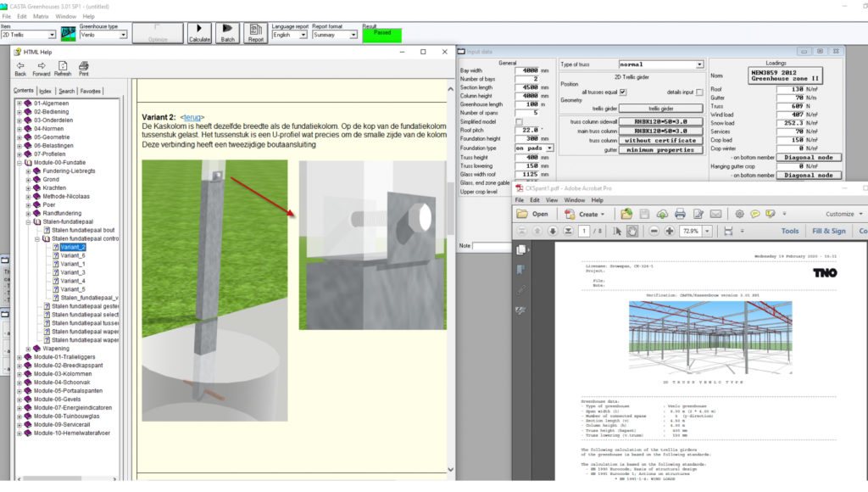Open the Matrix menu in CASTA

coord(41,16)
